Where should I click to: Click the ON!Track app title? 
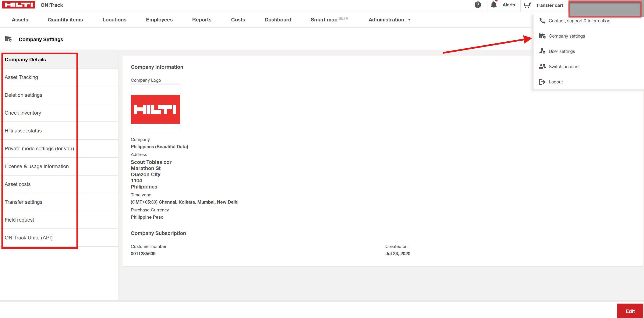tap(52, 5)
